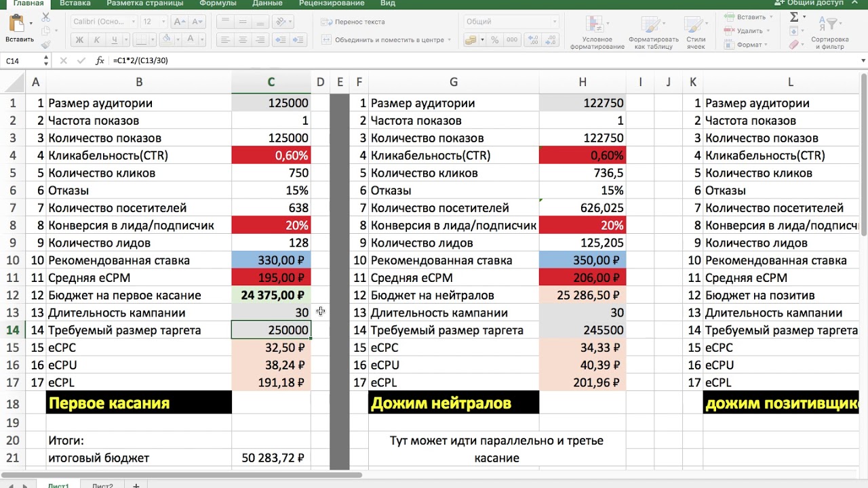Viewport: 868px width, 488px height.
Task: Open the fill color dropdown arrow
Action: click(x=178, y=40)
